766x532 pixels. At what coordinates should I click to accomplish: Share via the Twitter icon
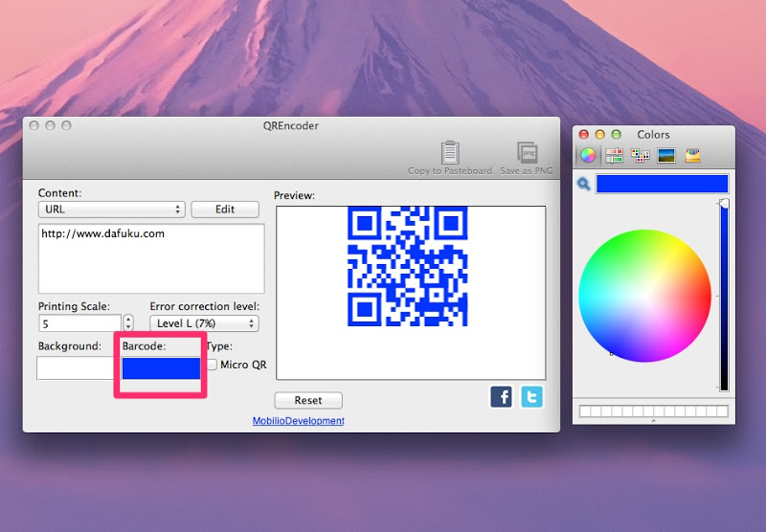coord(532,397)
